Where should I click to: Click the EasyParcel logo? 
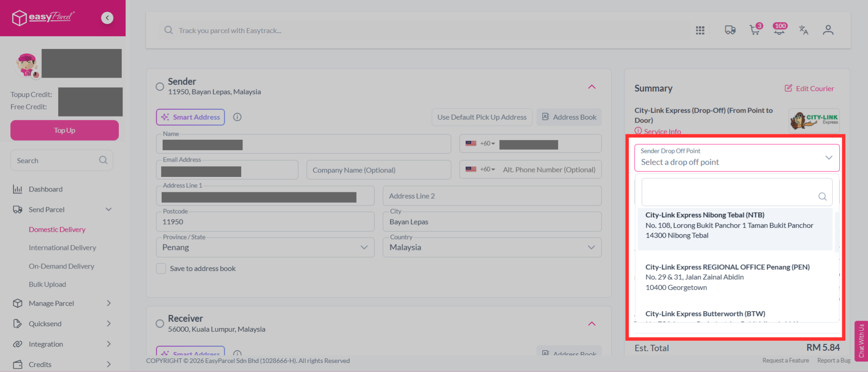click(x=43, y=18)
